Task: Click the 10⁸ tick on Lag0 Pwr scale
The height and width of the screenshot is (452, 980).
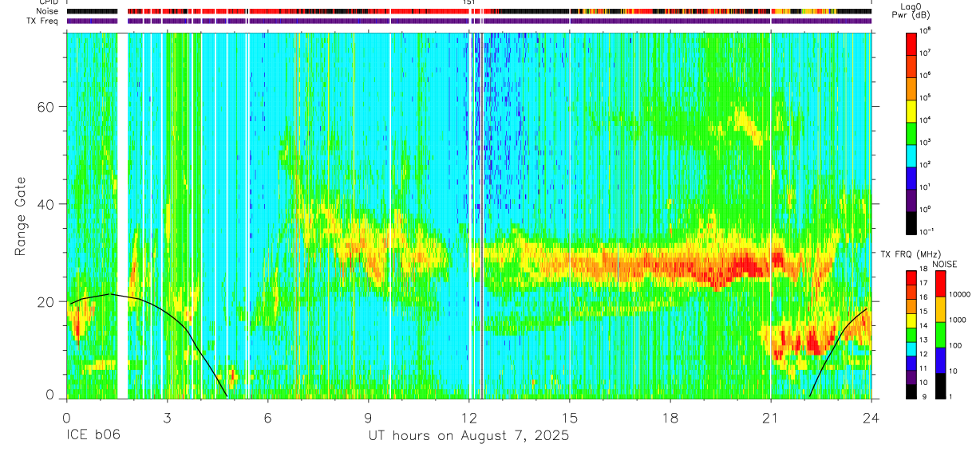Action: click(926, 30)
